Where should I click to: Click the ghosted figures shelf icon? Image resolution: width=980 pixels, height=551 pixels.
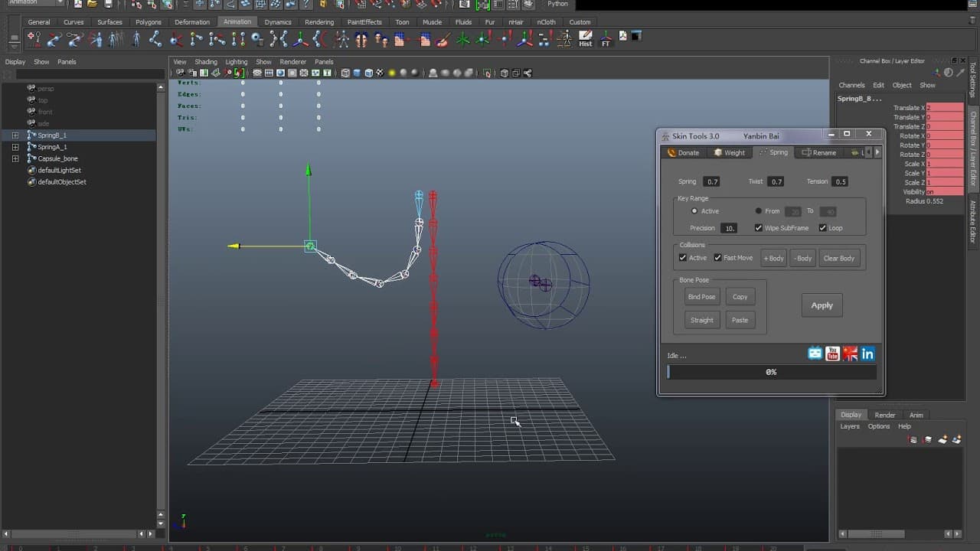point(116,39)
